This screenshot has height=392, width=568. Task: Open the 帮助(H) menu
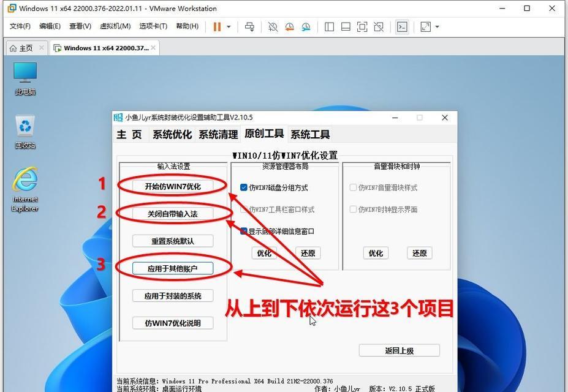187,26
